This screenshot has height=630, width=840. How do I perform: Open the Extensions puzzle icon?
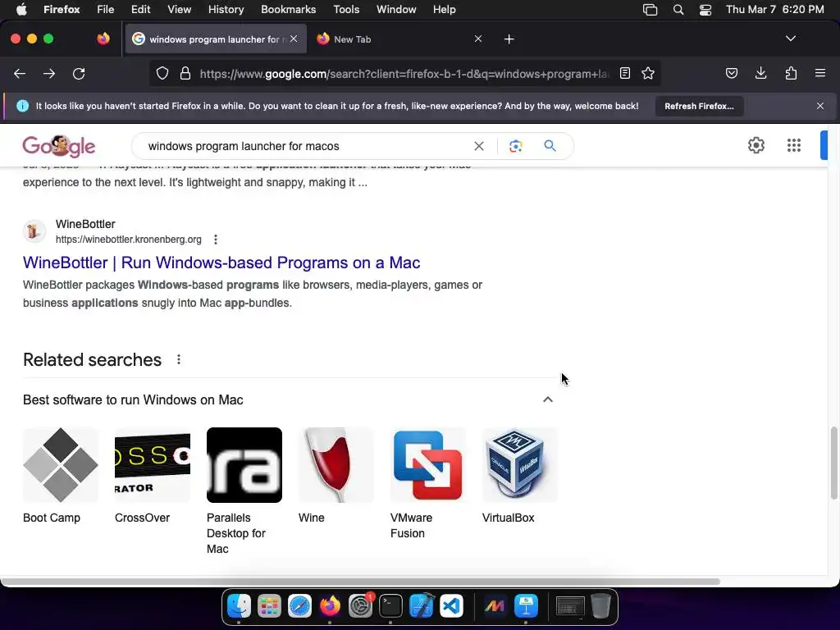pos(791,73)
